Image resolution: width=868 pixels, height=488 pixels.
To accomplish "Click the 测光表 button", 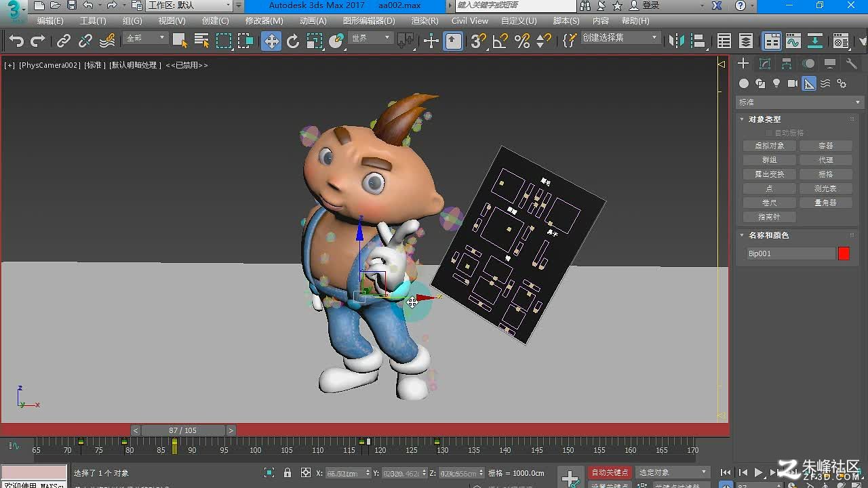I will coord(825,188).
